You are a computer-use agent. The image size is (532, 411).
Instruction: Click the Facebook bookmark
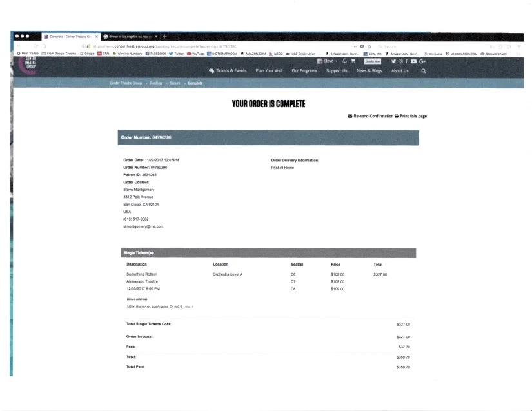(x=156, y=54)
